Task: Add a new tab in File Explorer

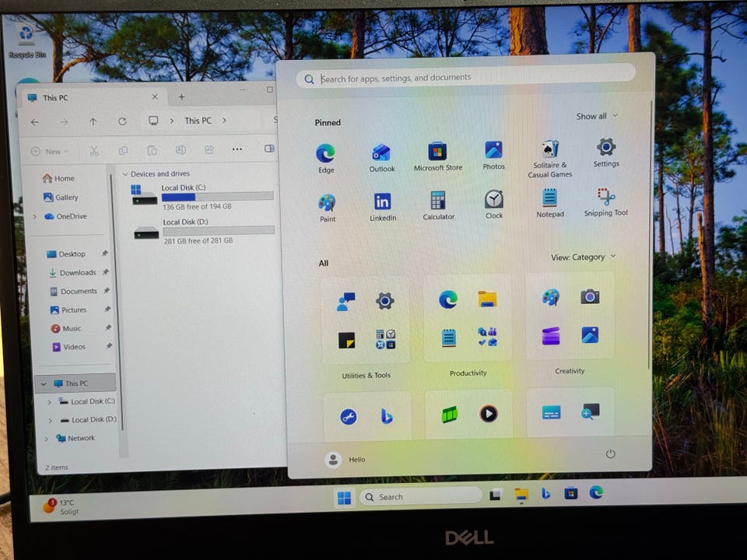Action: (x=181, y=96)
